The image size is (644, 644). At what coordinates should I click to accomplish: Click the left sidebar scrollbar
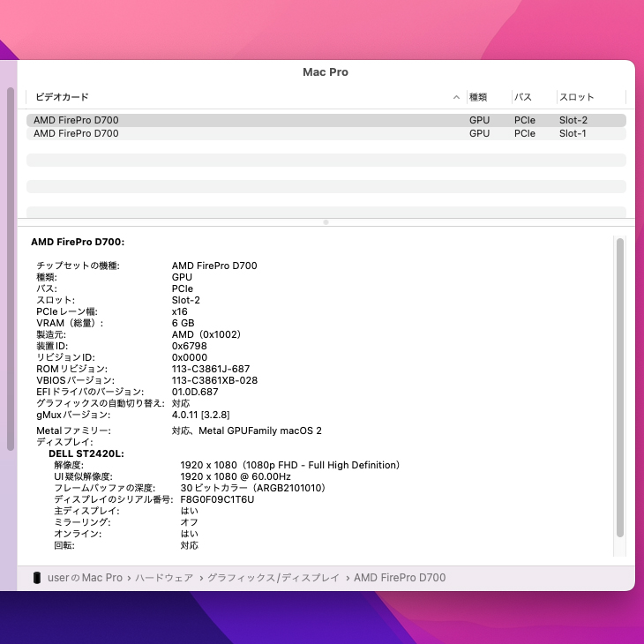[11, 265]
